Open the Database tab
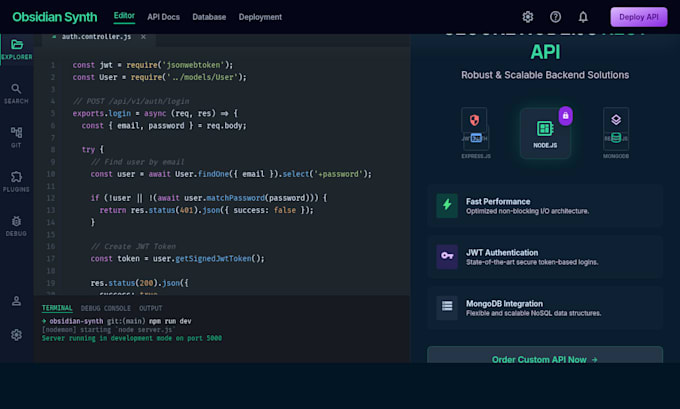Screen dimensions: 680x409 [209, 17]
